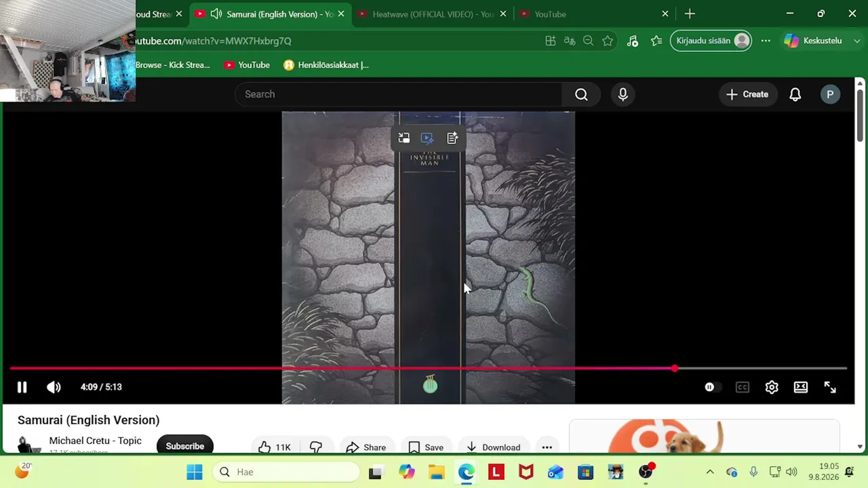868x488 pixels.
Task: Open the YouTube bookmark
Action: click(x=247, y=65)
